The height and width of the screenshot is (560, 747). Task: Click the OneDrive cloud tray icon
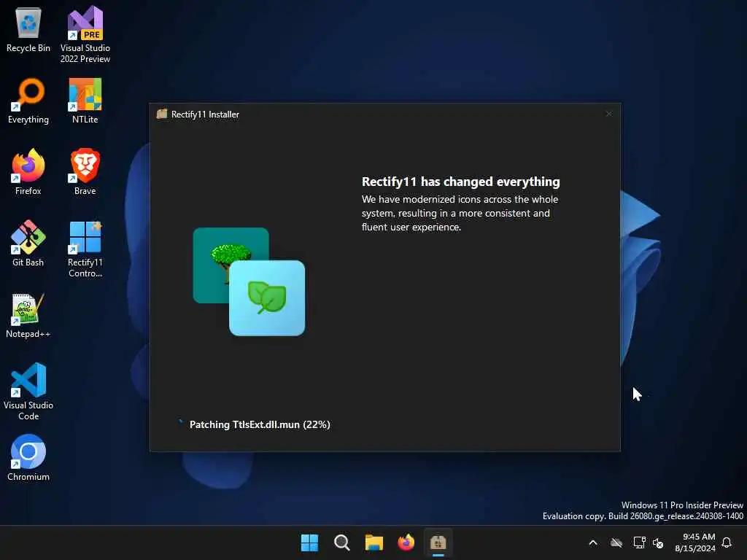coord(616,542)
